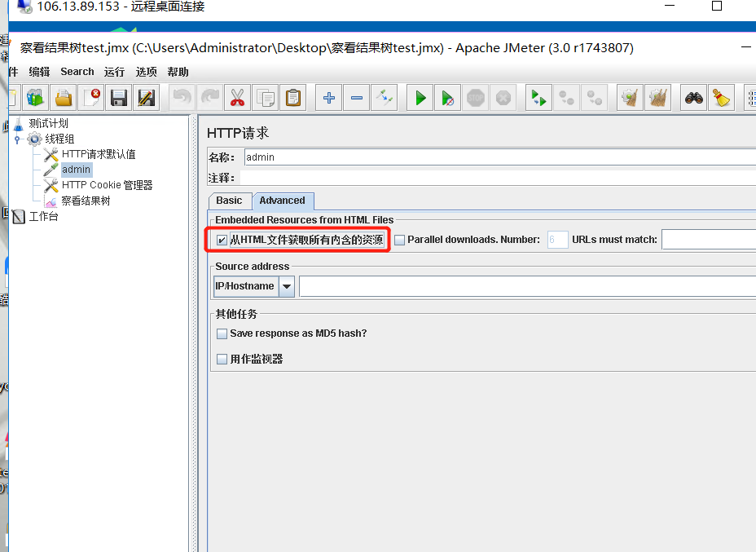Screen dimensions: 756x552
Task: Click the URLs must match field
Action: 709,240
